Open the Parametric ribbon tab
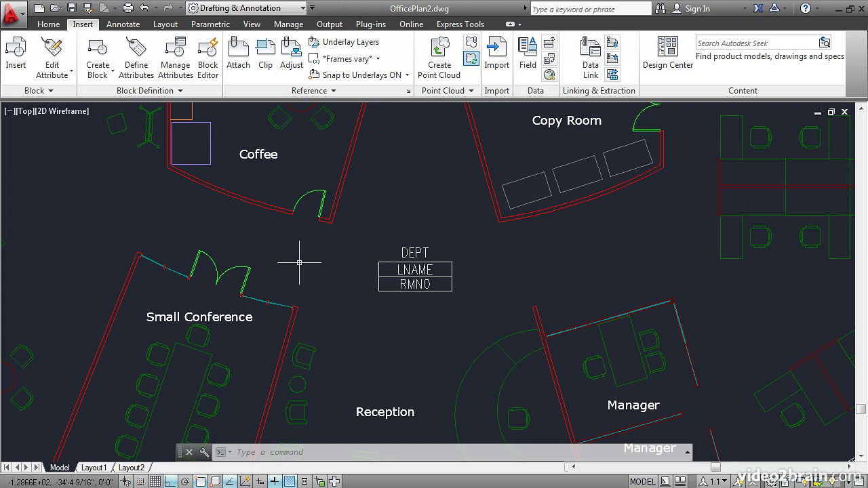The width and height of the screenshot is (868, 488). pos(210,24)
